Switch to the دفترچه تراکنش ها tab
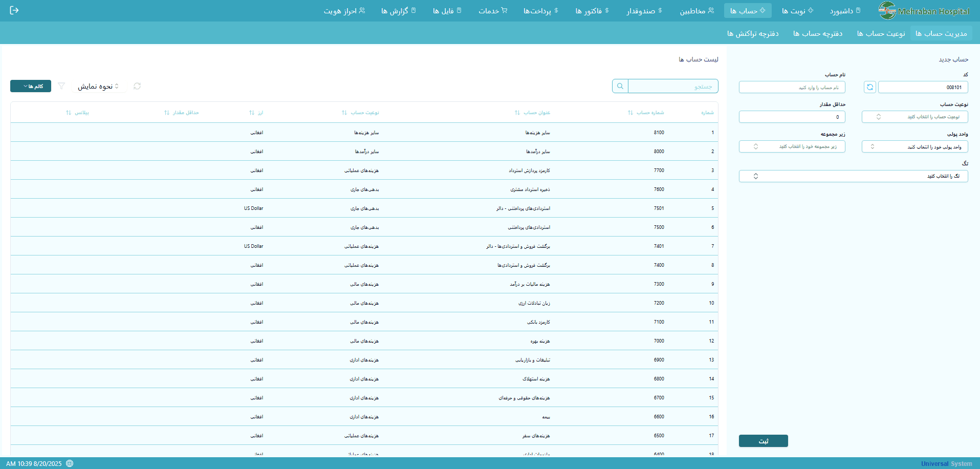 tap(752, 33)
